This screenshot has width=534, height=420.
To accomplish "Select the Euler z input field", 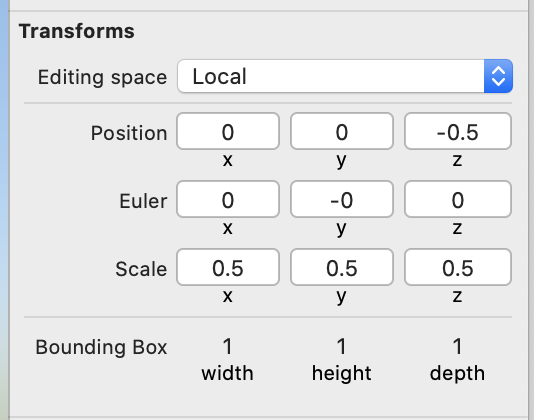I will tap(458, 199).
